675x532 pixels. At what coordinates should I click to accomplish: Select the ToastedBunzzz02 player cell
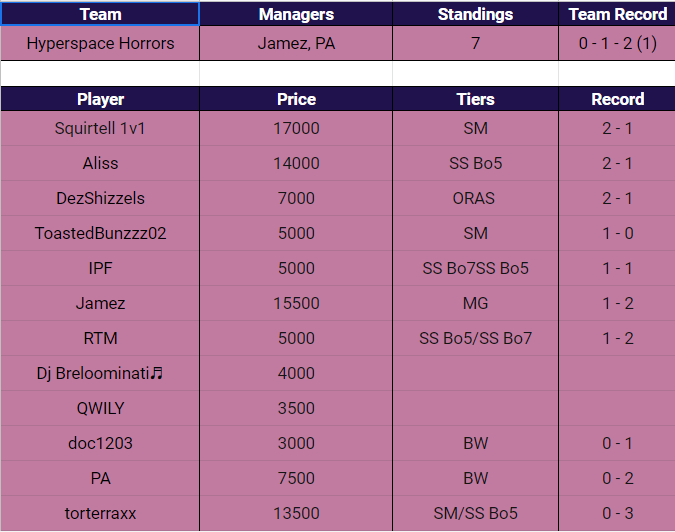(100, 233)
